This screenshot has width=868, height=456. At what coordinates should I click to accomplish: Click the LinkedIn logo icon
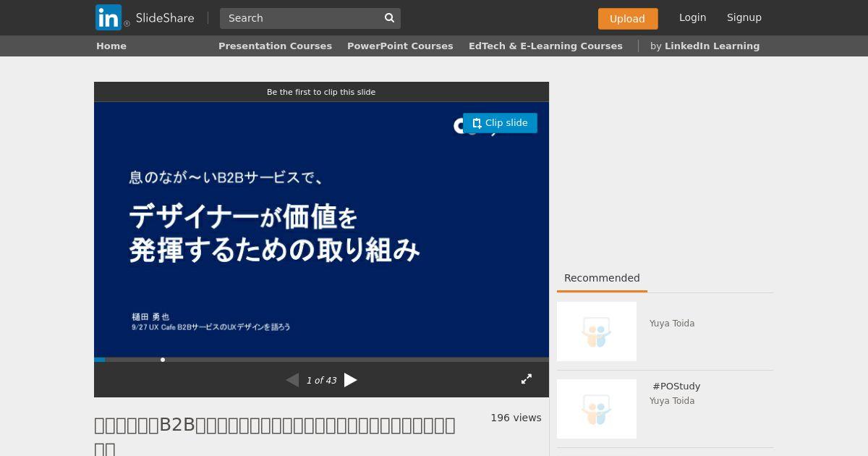(x=109, y=17)
